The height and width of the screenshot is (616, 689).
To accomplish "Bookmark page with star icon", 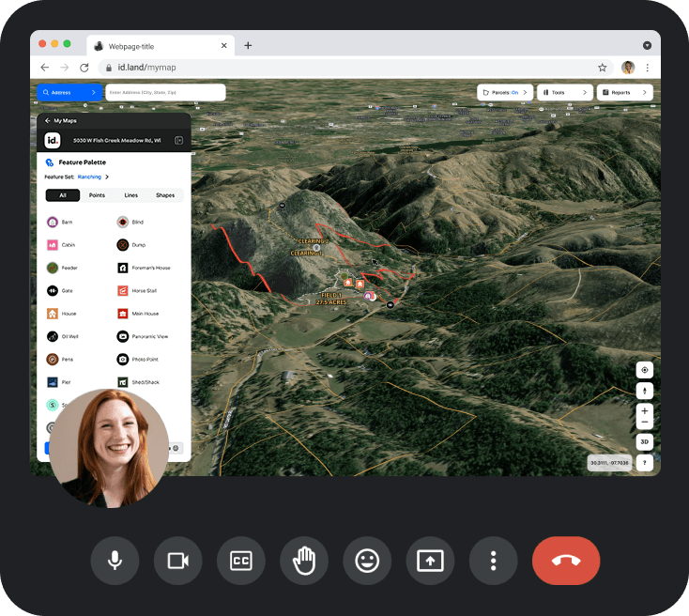I will pyautogui.click(x=603, y=68).
